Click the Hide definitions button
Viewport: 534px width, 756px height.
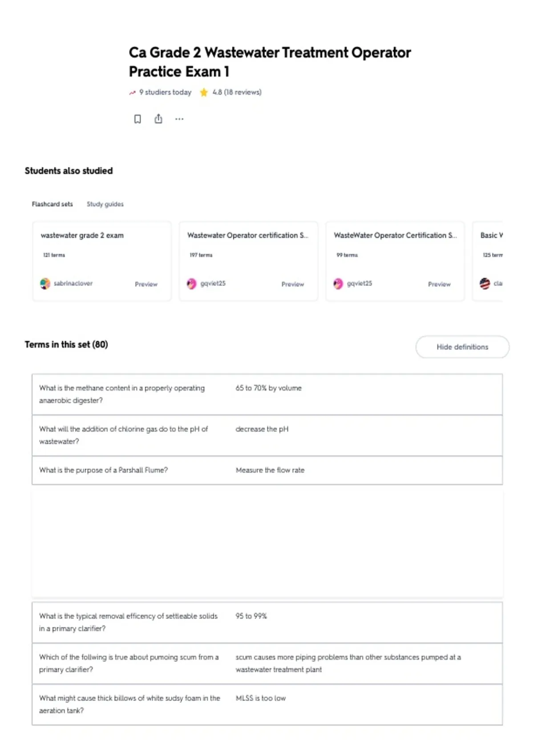pos(462,347)
